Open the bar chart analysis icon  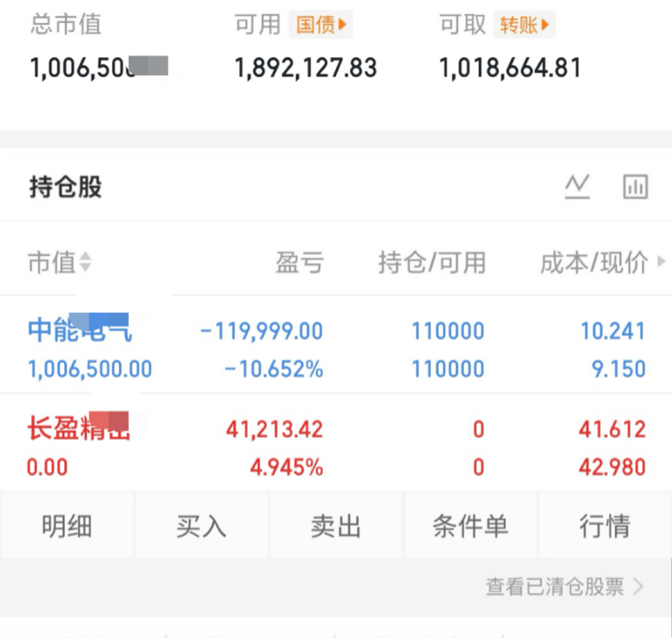click(635, 187)
